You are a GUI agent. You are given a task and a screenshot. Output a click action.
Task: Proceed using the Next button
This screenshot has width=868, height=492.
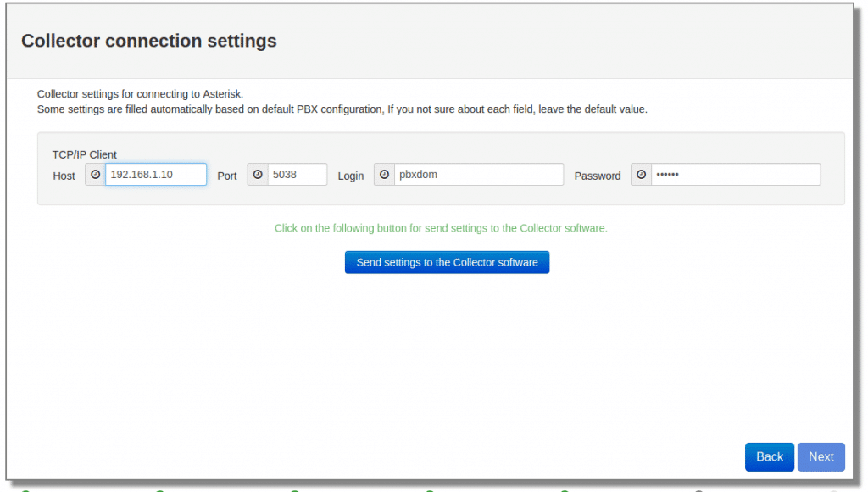pos(821,456)
